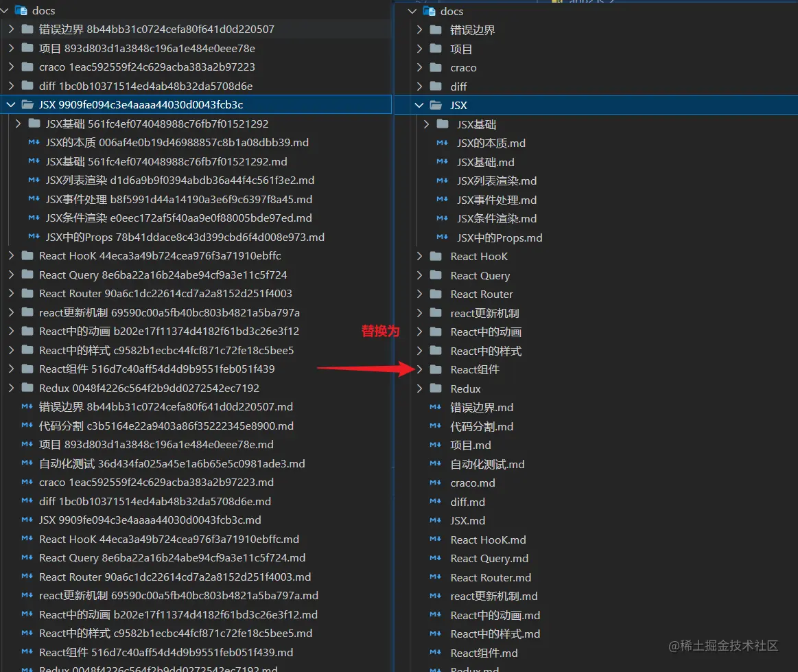Click folder icon of React Router 90a6c1dc

point(27,293)
